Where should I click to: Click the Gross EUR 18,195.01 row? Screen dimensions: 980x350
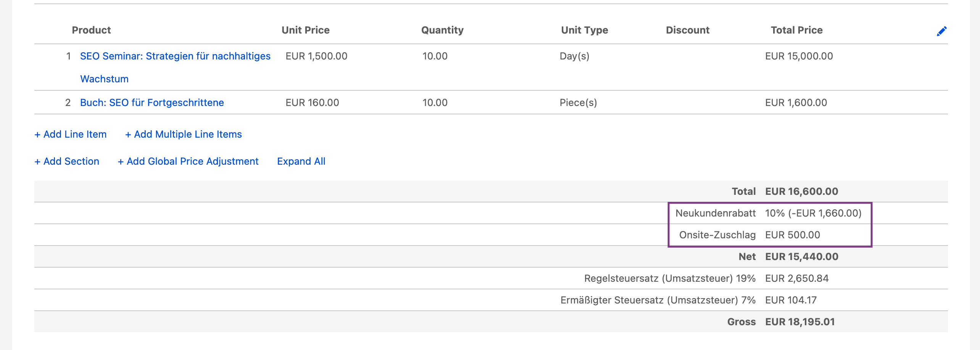tap(782, 321)
